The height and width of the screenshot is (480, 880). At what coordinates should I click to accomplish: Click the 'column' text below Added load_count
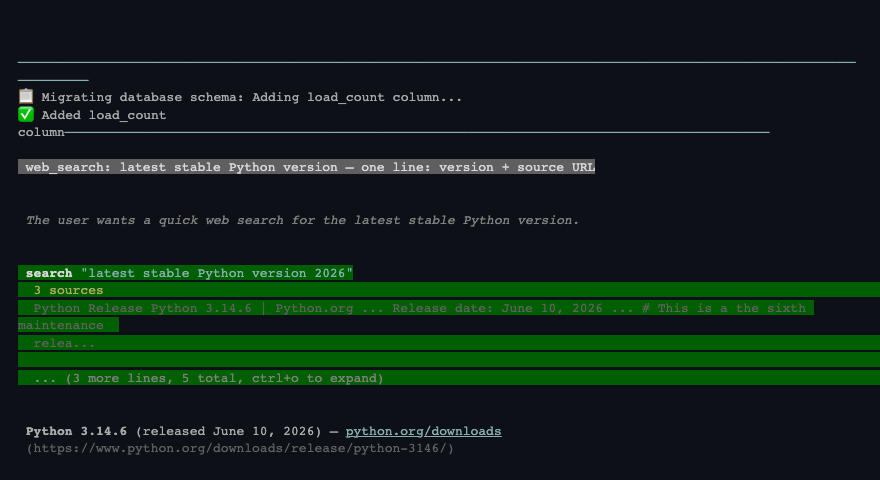[x=41, y=132]
